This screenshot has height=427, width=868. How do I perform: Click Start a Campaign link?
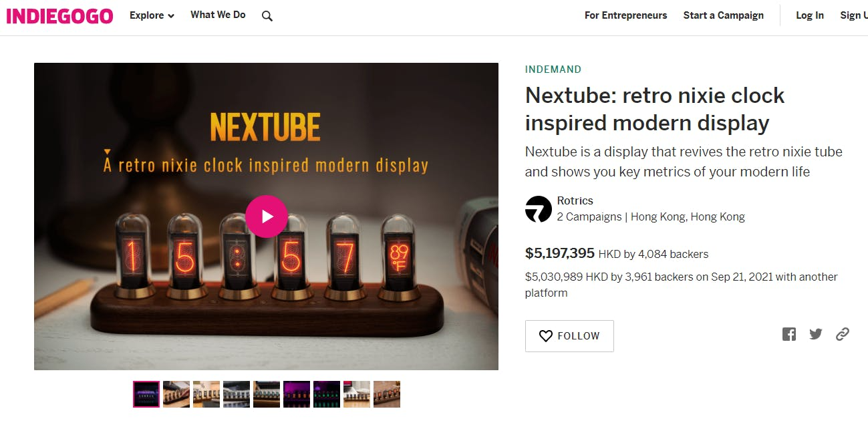pyautogui.click(x=723, y=15)
